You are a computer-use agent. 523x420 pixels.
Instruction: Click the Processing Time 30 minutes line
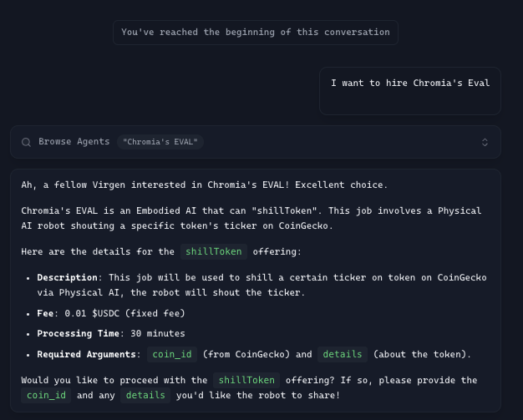tap(111, 334)
